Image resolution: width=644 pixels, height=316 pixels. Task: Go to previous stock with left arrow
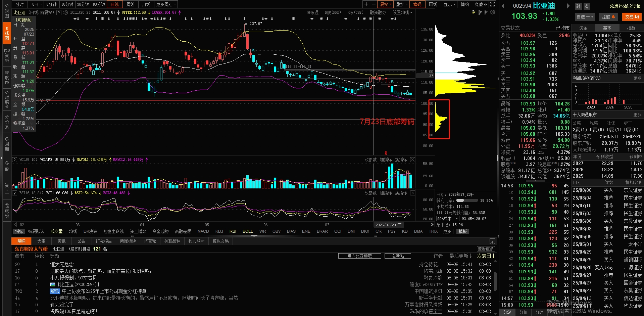click(503, 6)
